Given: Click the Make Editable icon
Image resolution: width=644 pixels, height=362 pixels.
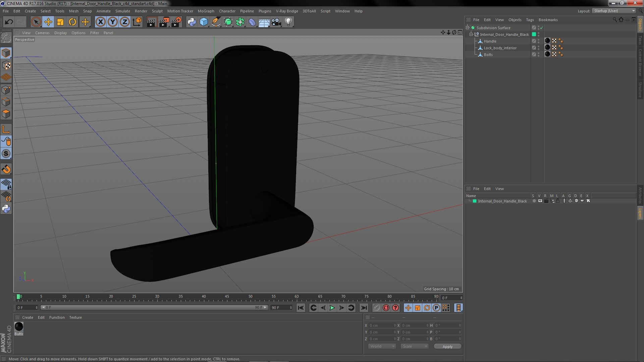Looking at the screenshot, I should pos(6,38).
